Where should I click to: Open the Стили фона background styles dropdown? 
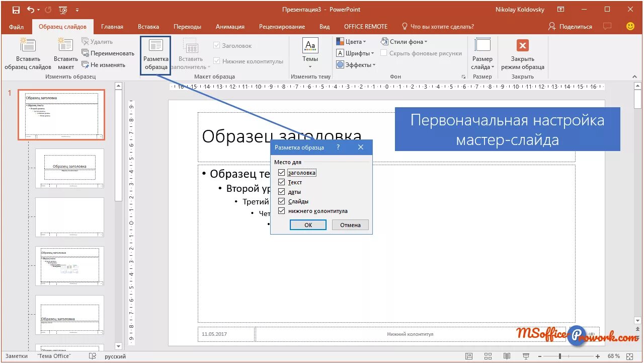tap(404, 42)
